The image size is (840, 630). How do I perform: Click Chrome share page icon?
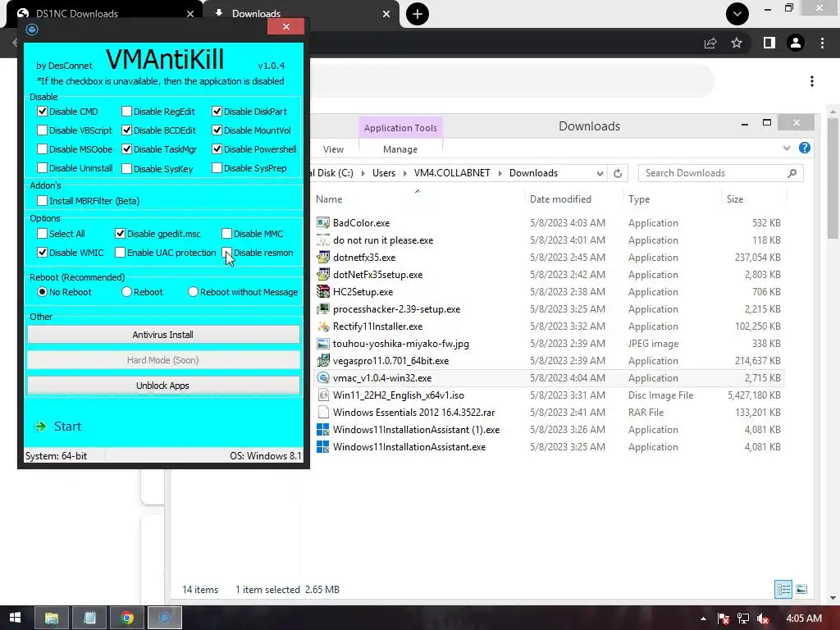[x=710, y=43]
